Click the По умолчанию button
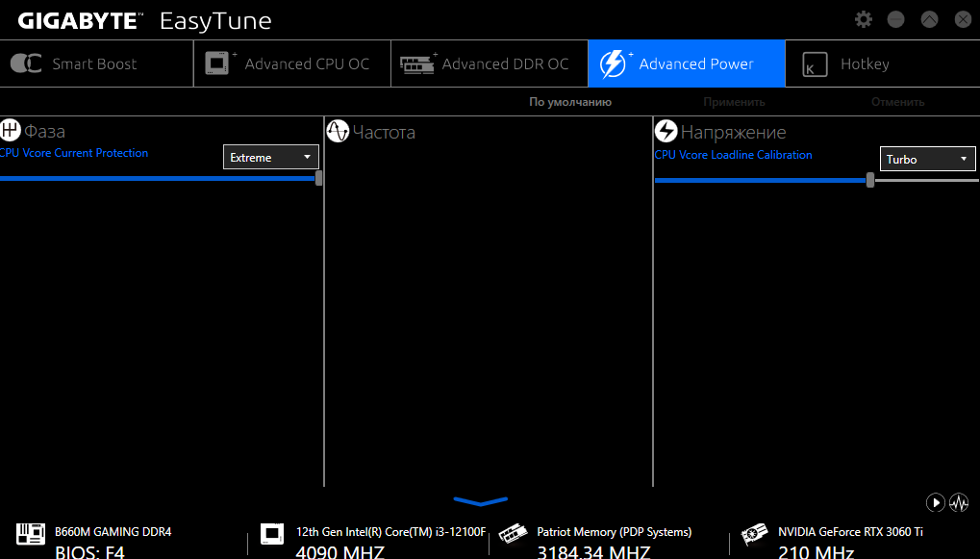This screenshot has height=559, width=980. (x=570, y=102)
